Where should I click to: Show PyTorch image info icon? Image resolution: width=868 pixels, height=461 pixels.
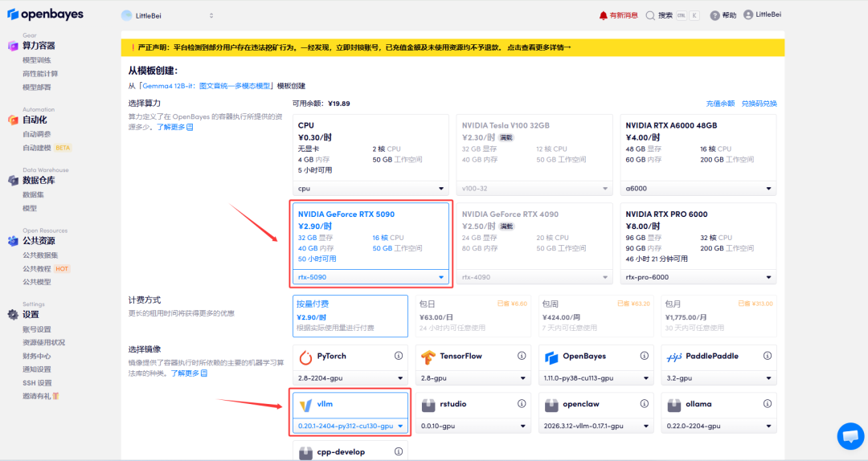coord(399,356)
